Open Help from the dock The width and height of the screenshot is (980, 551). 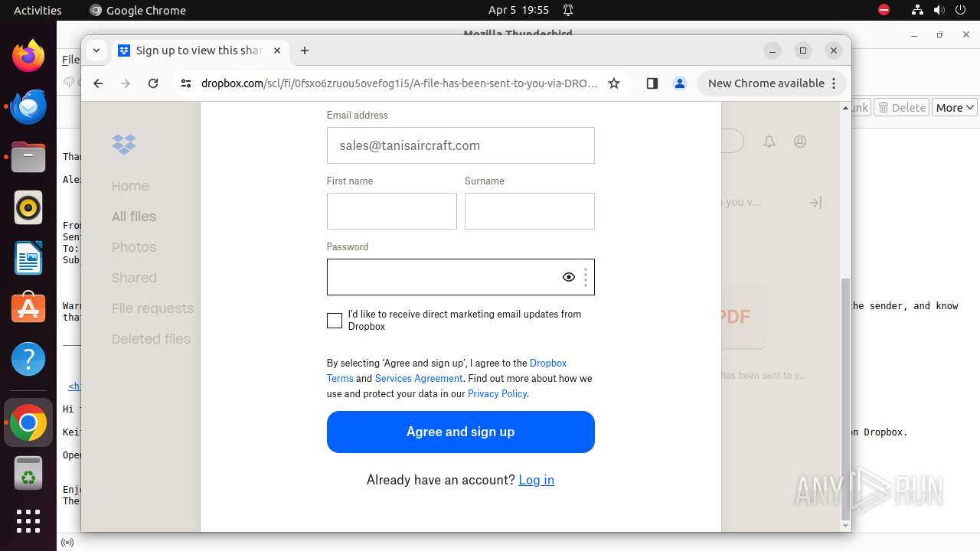[x=28, y=359]
